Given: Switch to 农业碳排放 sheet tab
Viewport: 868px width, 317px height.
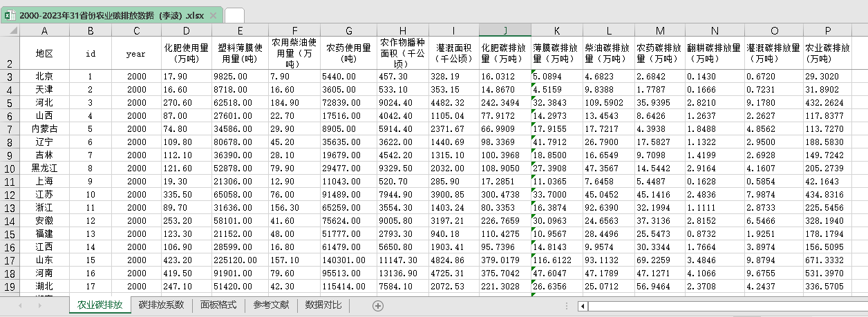Looking at the screenshot, I should [x=100, y=305].
